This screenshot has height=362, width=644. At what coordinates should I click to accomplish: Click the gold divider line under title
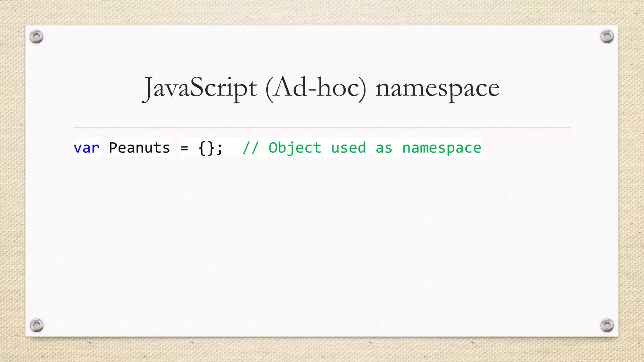point(322,128)
